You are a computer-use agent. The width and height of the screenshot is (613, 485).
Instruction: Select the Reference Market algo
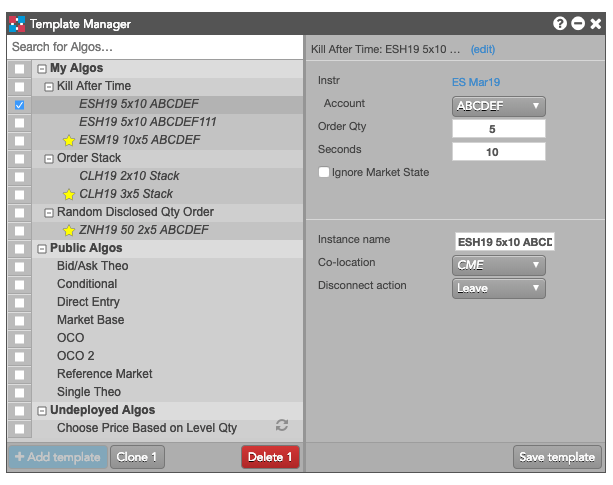click(105, 374)
